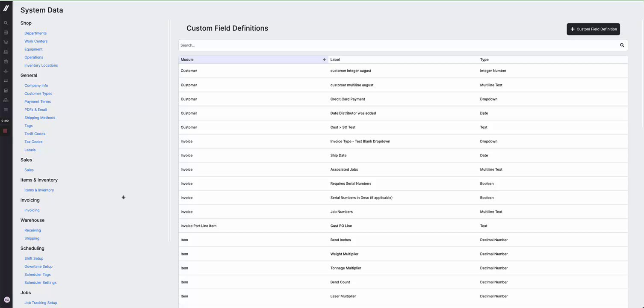Open the list icon in the sidebar
Image resolution: width=644 pixels, height=308 pixels.
pyautogui.click(x=6, y=110)
